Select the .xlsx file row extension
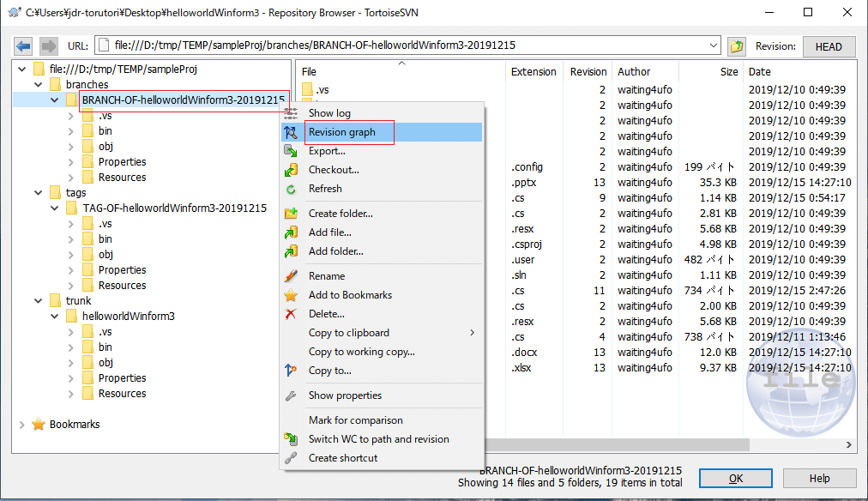The height and width of the screenshot is (501, 868). [x=521, y=367]
